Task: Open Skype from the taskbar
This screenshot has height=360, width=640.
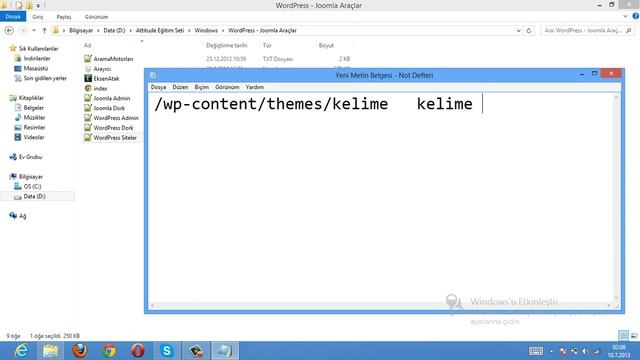Action: (x=167, y=351)
